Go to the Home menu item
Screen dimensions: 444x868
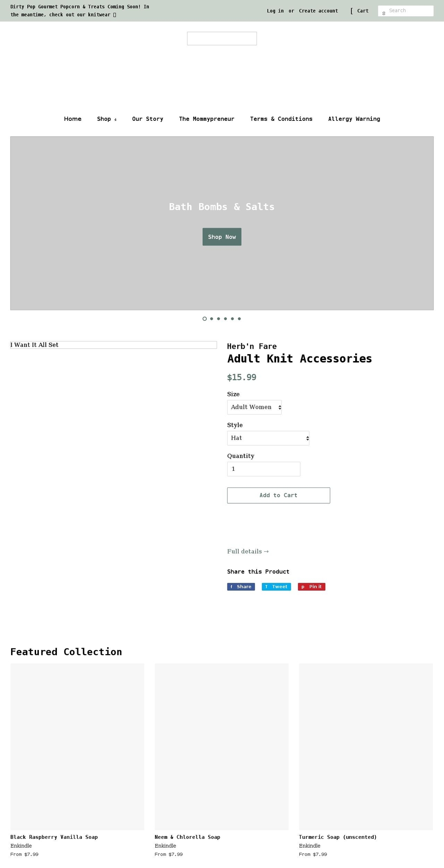(x=73, y=119)
